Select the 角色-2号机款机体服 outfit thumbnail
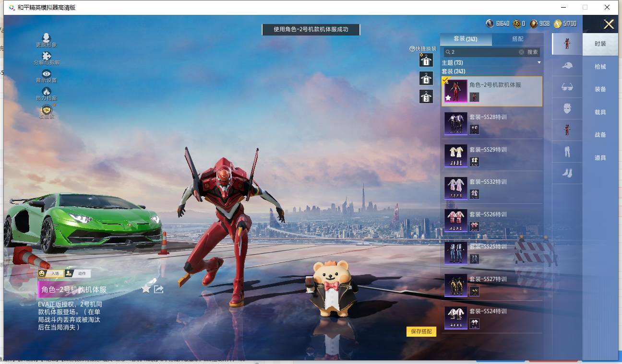The image size is (622, 364). [455, 91]
